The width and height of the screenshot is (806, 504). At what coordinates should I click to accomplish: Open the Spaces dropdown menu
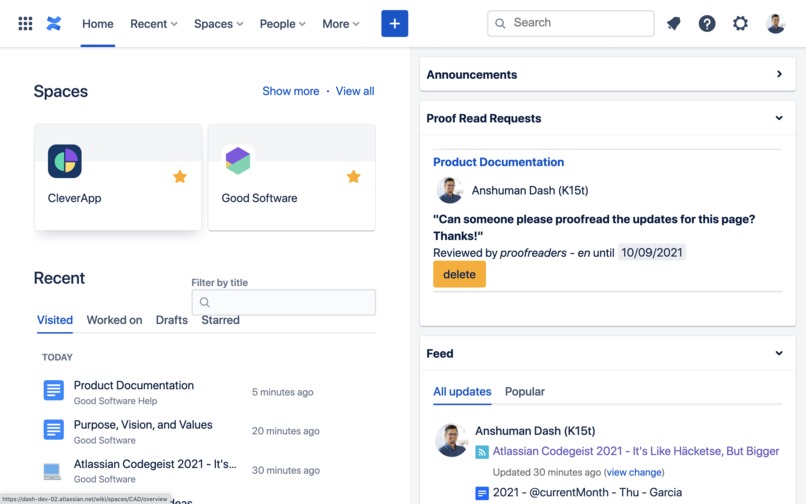point(218,24)
